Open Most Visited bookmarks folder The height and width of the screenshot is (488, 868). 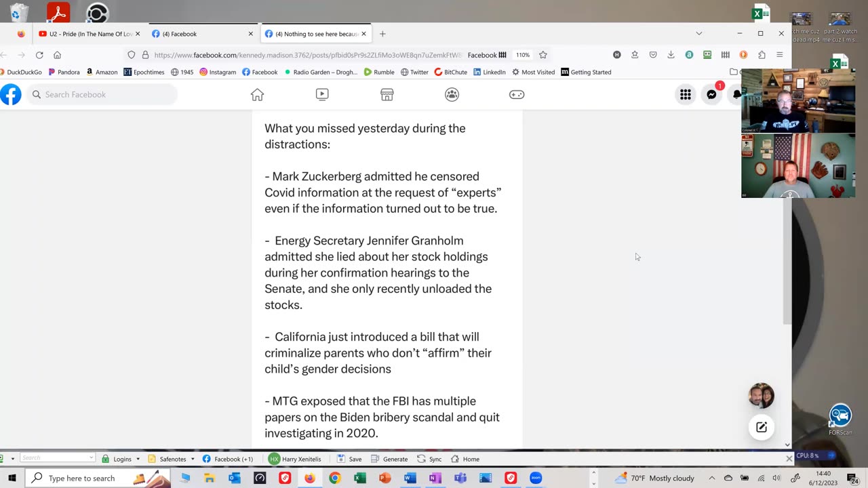[533, 72]
